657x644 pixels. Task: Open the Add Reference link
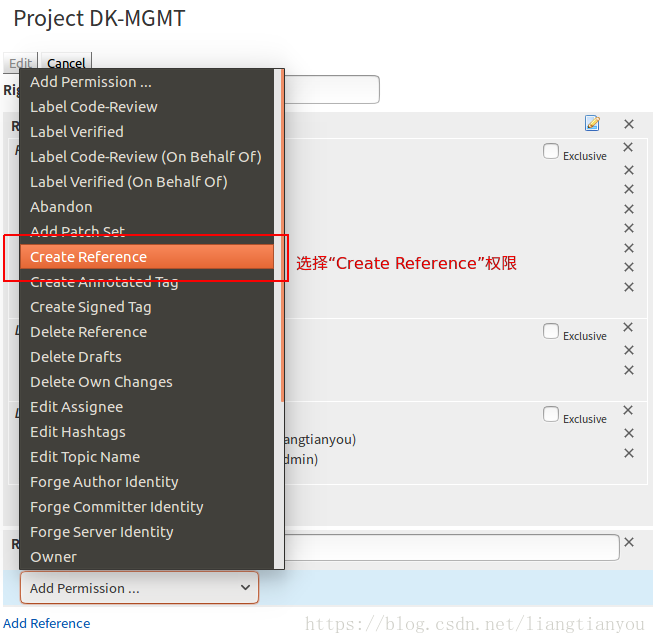point(47,623)
